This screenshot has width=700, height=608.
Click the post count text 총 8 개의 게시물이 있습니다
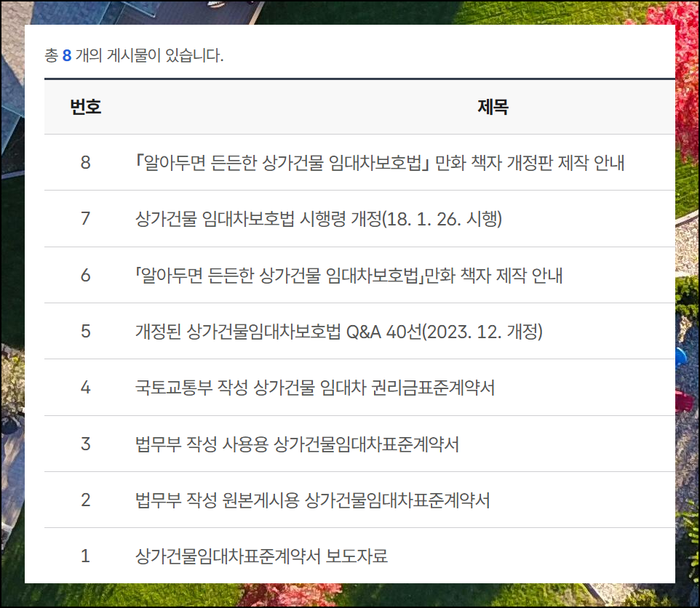click(134, 55)
